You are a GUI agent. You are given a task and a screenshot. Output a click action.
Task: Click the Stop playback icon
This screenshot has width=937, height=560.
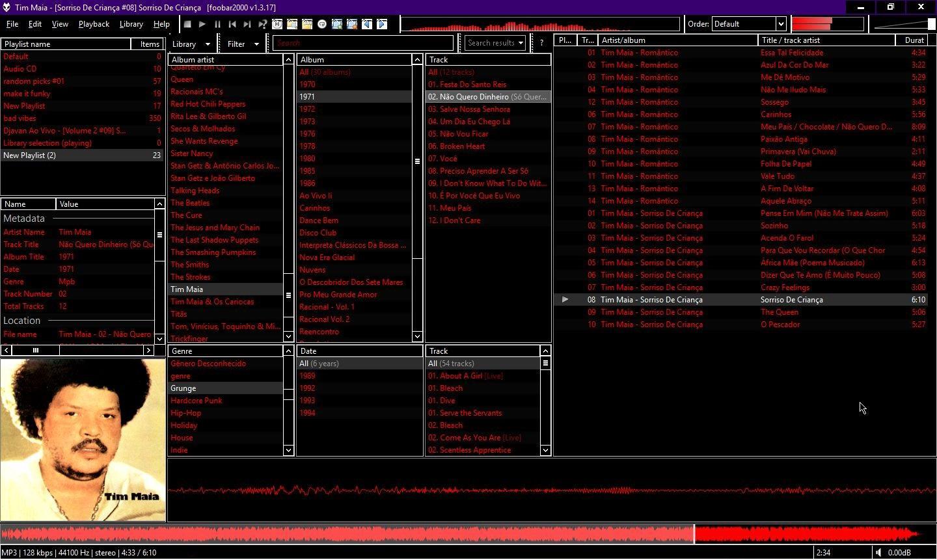(187, 24)
